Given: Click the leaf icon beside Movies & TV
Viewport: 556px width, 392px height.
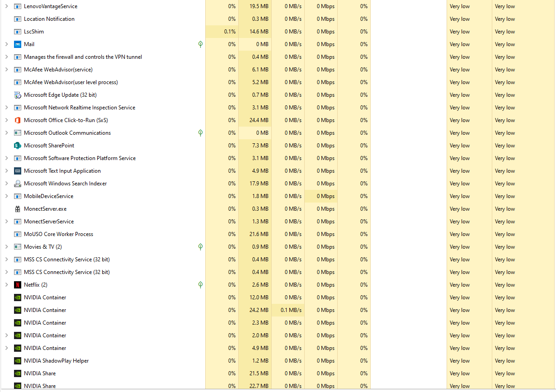Looking at the screenshot, I should (200, 247).
